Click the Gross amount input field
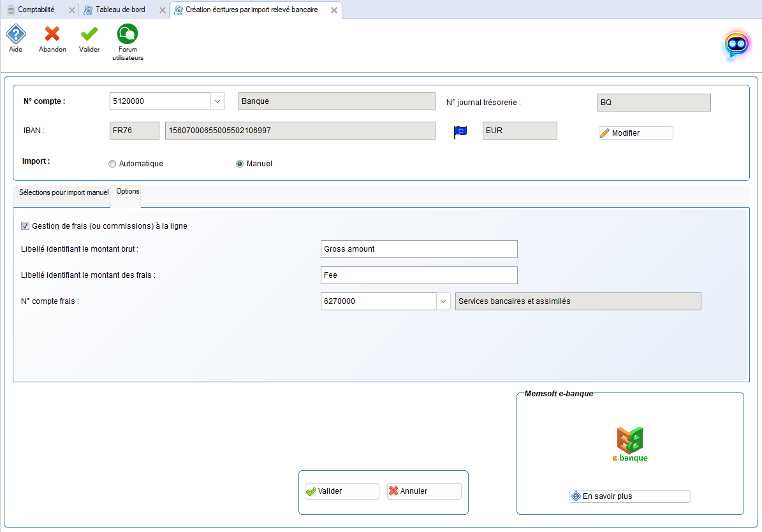Image resolution: width=762 pixels, height=532 pixels. 419,249
